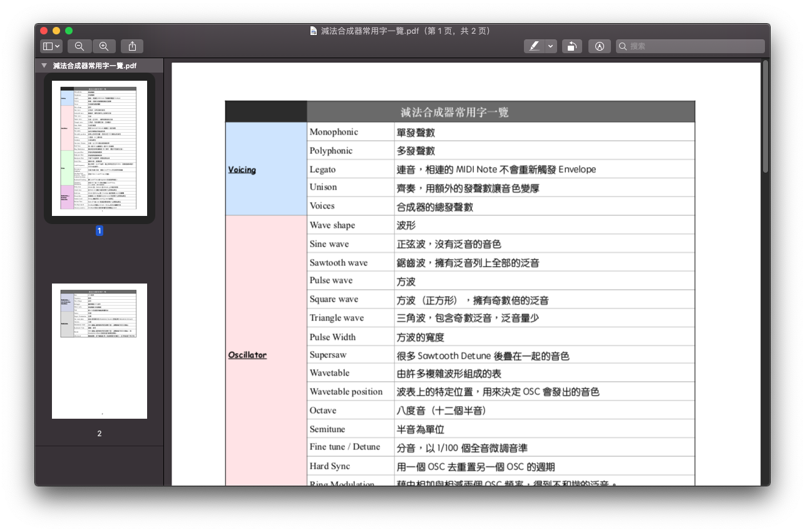Click the sidebar view mode button
This screenshot has width=805, height=532.
pos(51,46)
